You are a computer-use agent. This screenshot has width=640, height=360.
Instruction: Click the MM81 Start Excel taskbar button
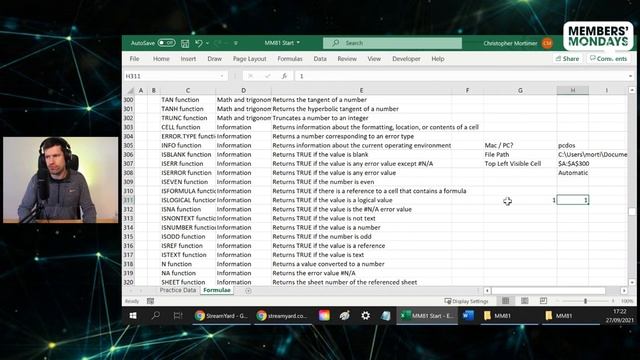click(x=427, y=316)
